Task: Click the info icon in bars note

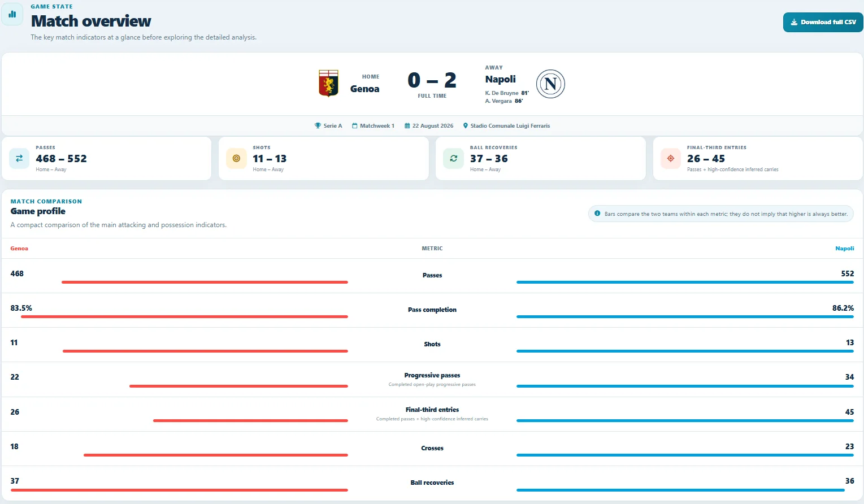Action: (597, 214)
